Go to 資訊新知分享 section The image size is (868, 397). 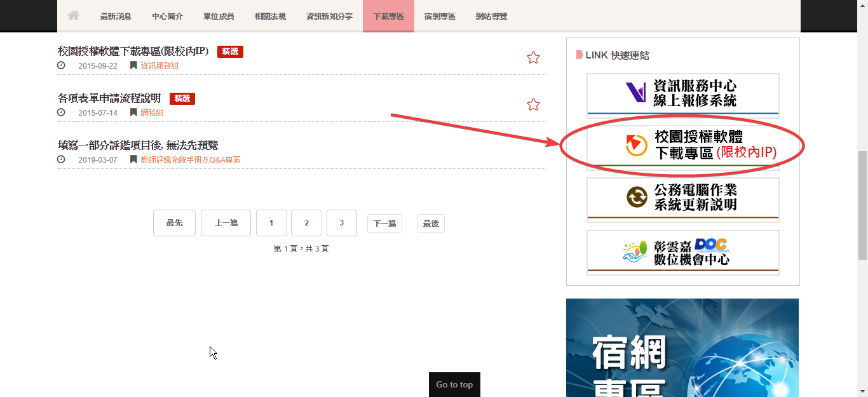tap(329, 16)
